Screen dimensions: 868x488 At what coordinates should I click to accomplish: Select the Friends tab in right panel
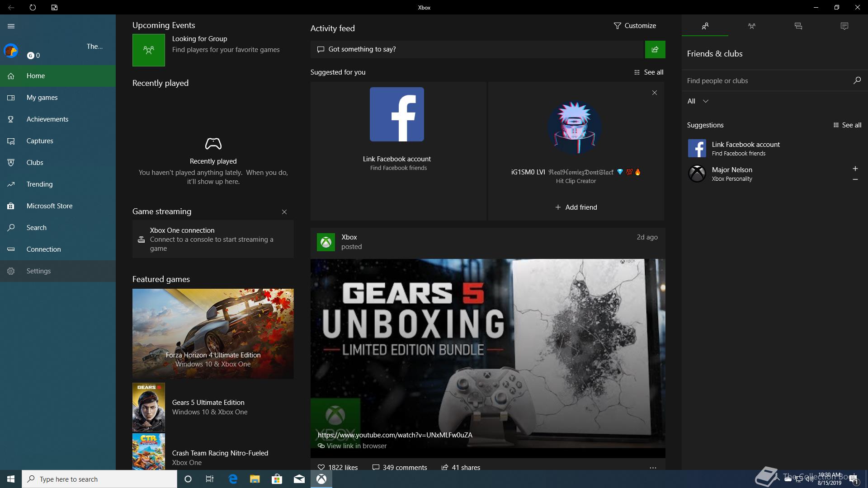pos(705,26)
